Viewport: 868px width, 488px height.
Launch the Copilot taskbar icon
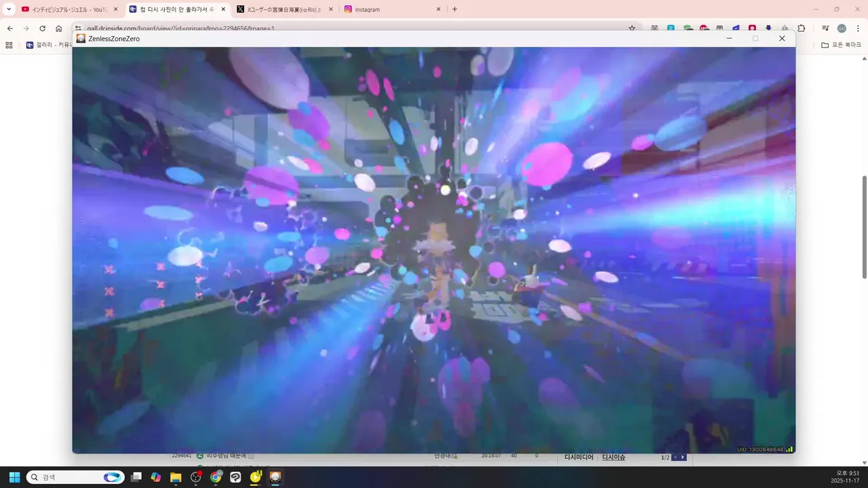156,477
